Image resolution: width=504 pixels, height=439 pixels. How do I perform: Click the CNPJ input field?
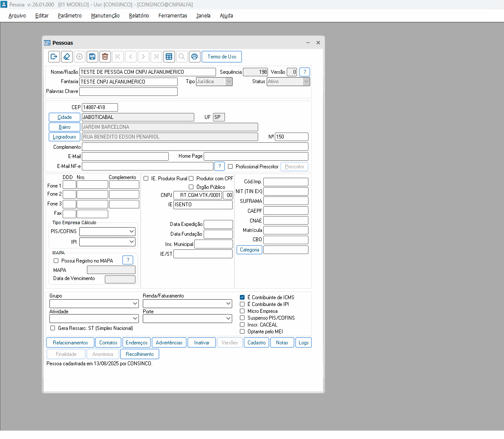198,195
